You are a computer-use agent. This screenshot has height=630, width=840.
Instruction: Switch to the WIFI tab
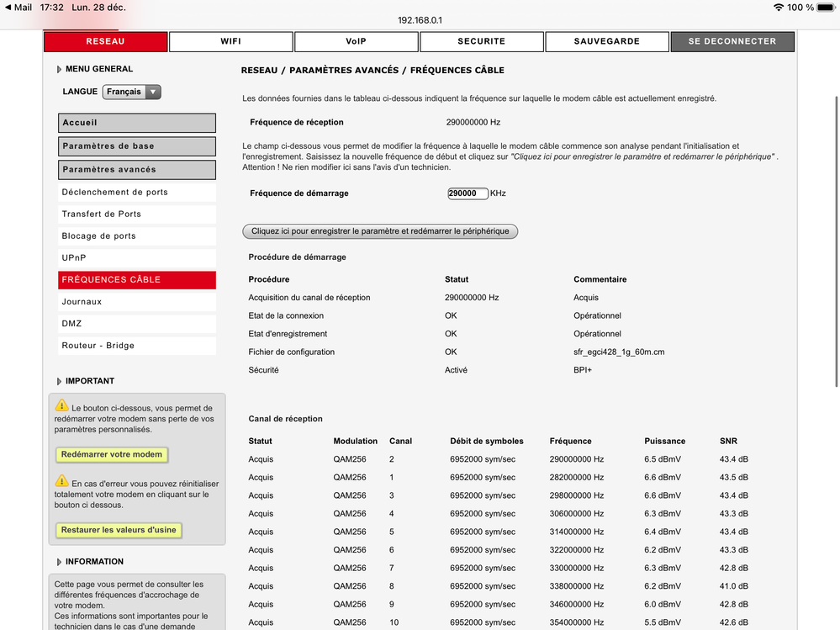point(230,41)
